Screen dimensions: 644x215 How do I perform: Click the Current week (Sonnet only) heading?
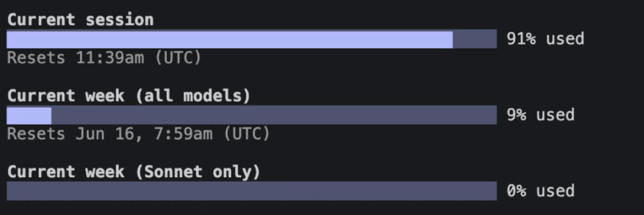tap(134, 172)
